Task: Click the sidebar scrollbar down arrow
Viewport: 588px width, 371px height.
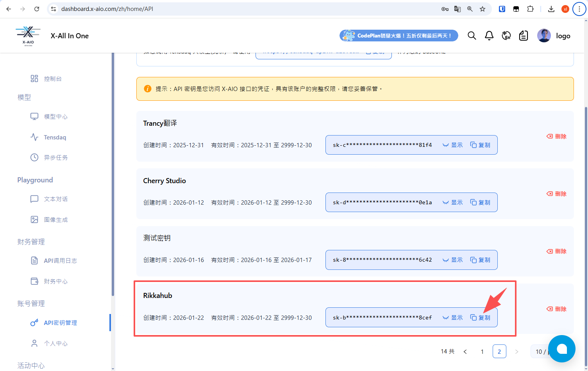Action: coord(113,368)
